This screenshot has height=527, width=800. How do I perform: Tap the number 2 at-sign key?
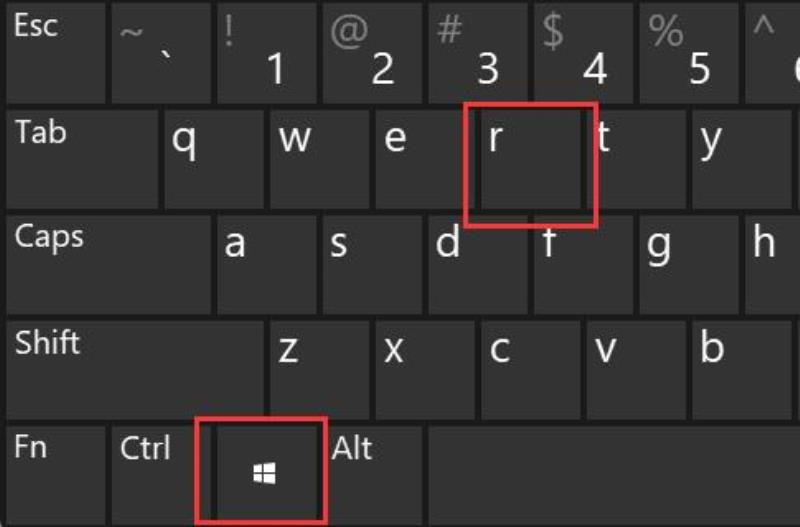[x=372, y=53]
